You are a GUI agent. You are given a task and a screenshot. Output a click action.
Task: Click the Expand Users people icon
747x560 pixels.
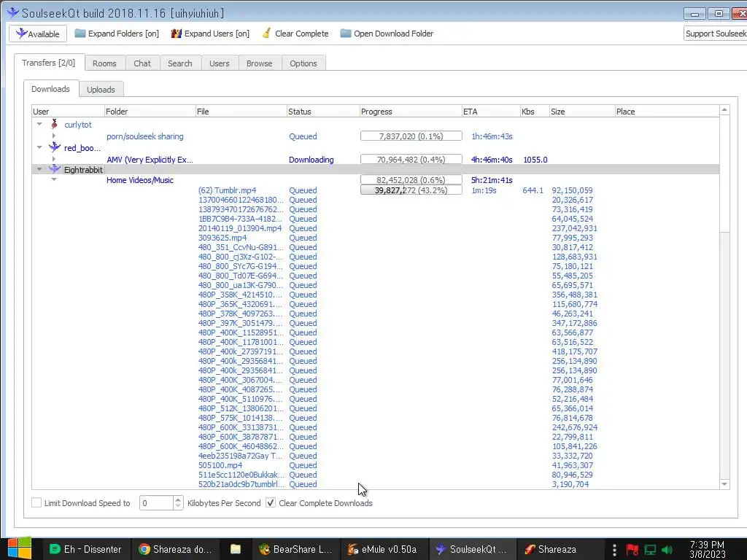[x=177, y=34]
